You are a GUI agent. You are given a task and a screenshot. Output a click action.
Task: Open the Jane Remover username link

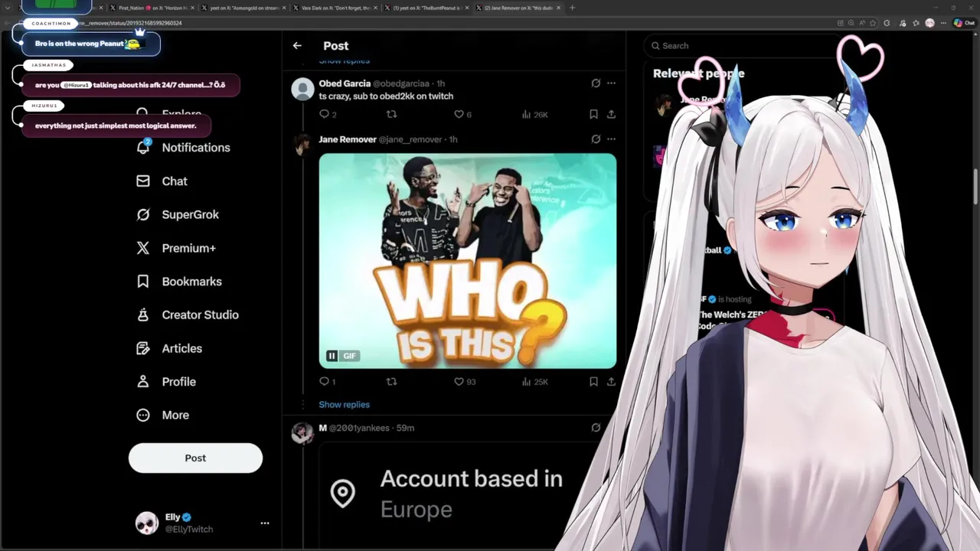click(348, 139)
